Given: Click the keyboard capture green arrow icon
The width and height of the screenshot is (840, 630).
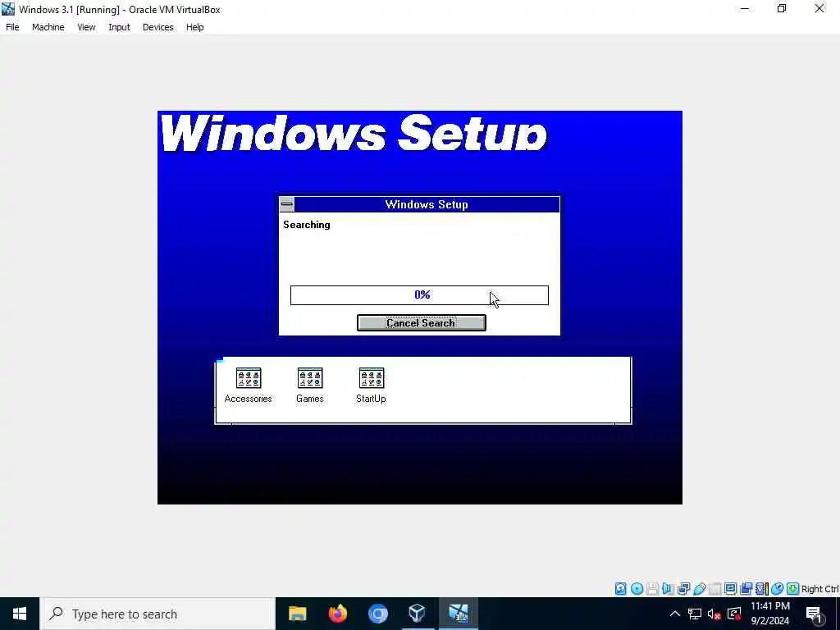Looking at the screenshot, I should point(793,589).
